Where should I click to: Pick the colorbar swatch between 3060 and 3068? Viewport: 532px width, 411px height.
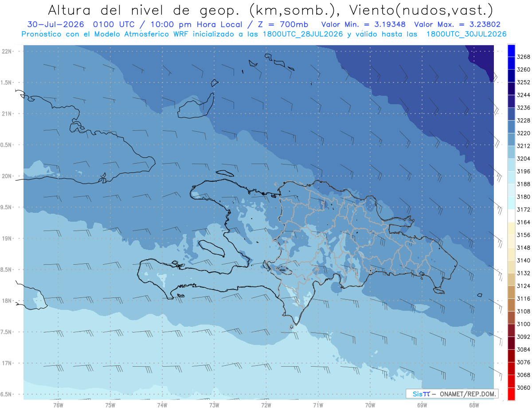pyautogui.click(x=511, y=381)
